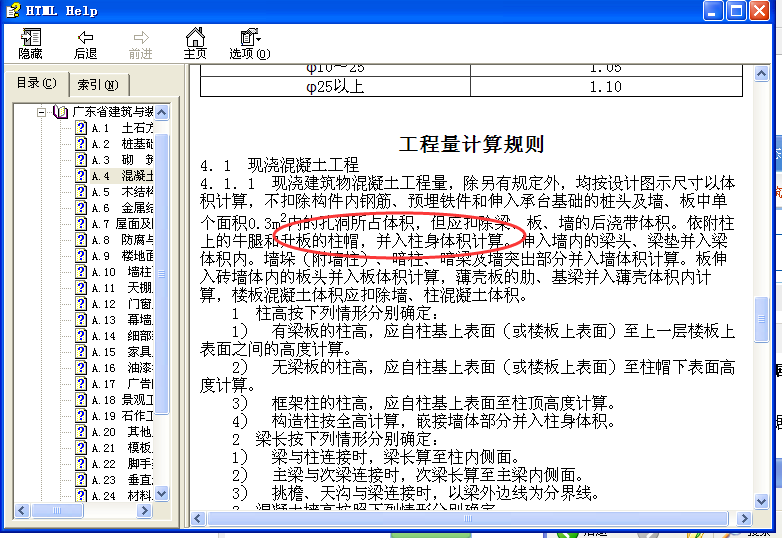Viewport: 782px width, 538px height.
Task: Open the A.2 桩基础 topic
Action: 122,144
